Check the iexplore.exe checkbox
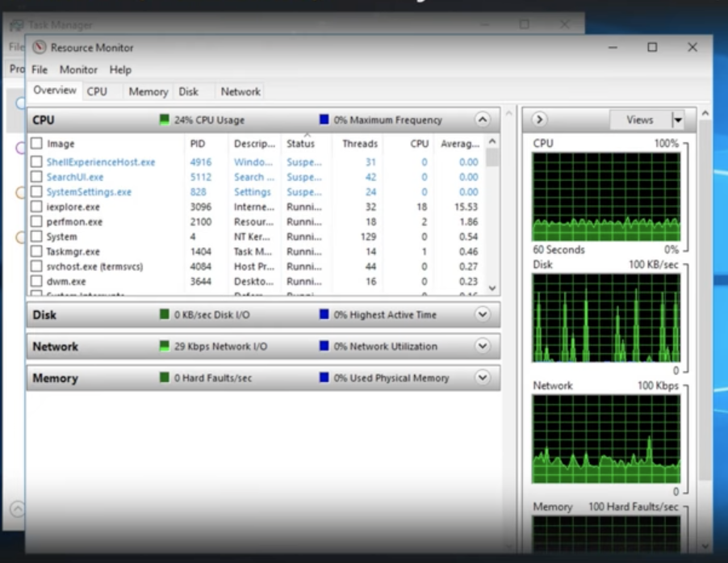The height and width of the screenshot is (563, 728). pos(36,206)
